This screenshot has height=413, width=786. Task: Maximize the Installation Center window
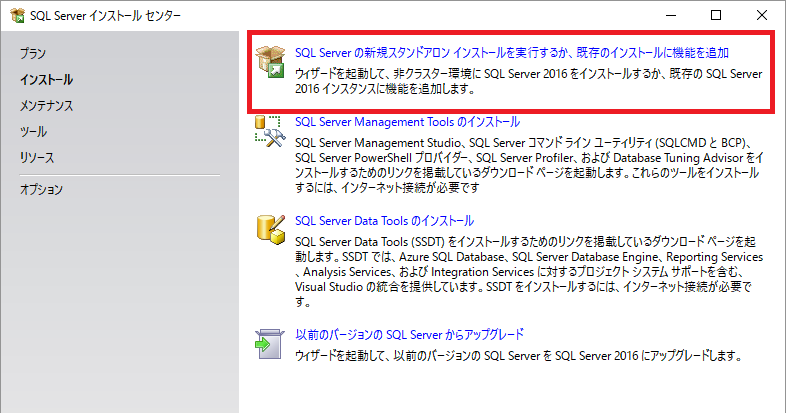[716, 16]
